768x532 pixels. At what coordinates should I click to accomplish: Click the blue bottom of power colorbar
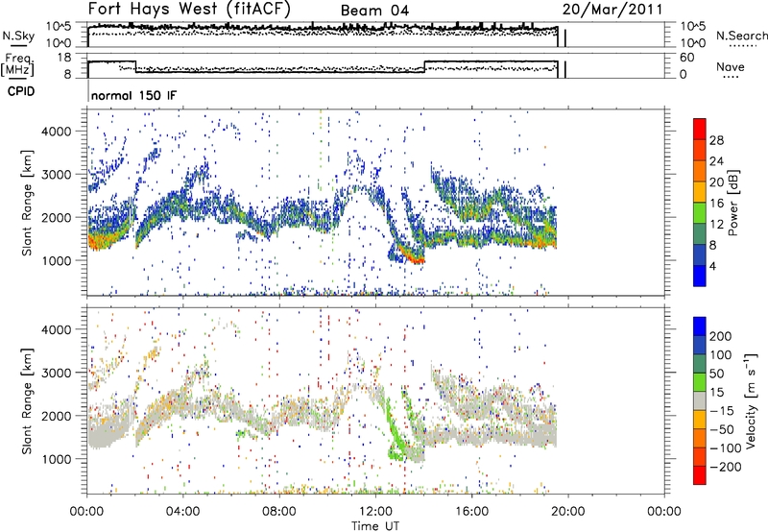click(x=700, y=276)
